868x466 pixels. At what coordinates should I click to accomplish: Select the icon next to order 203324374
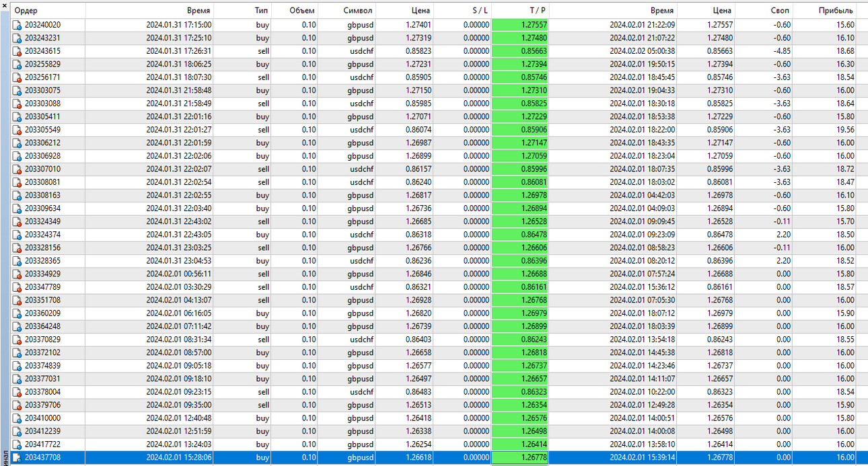click(17, 235)
